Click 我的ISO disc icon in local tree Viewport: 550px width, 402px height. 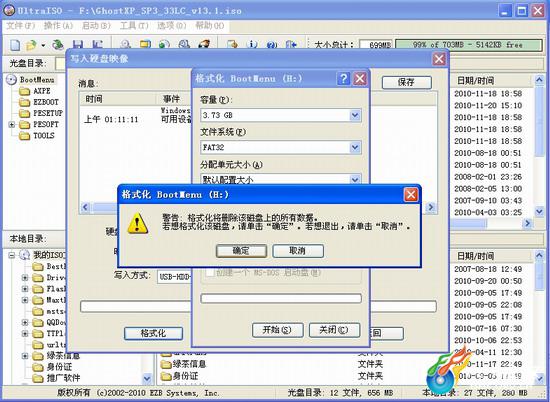pos(25,255)
